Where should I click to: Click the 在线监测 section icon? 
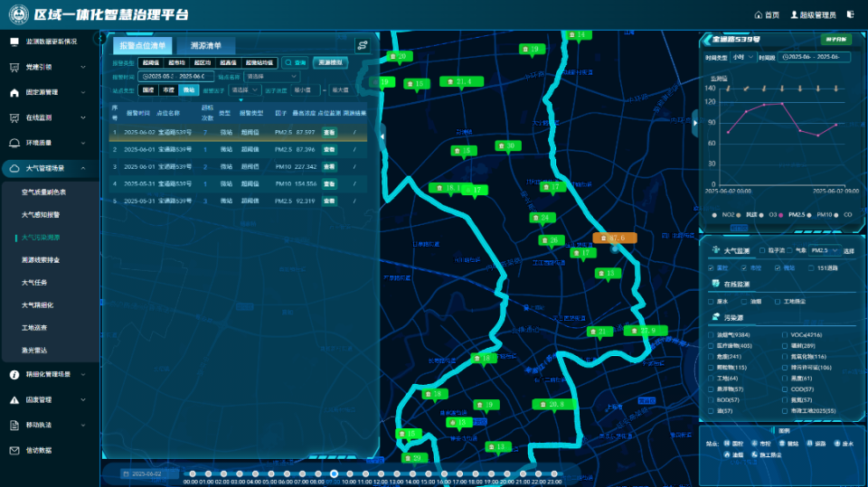tap(716, 284)
